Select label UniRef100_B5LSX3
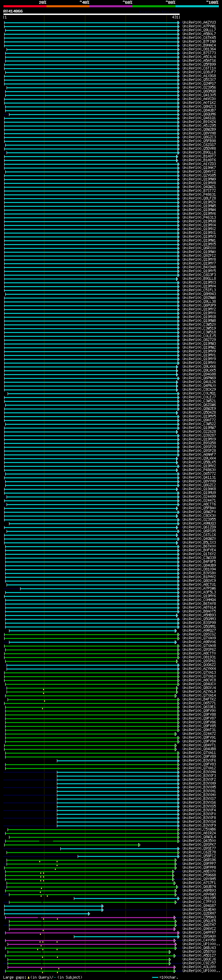The image size is (222, 980). click(199, 543)
